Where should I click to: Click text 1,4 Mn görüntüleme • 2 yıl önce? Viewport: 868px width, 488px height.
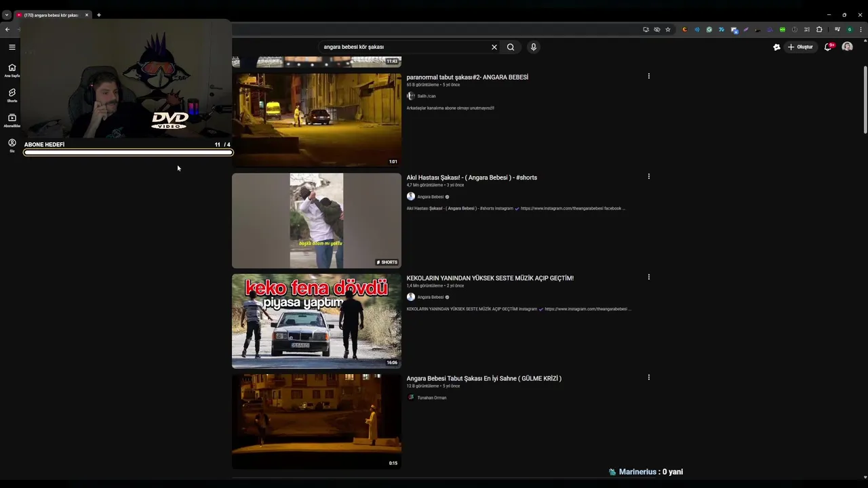435,285
